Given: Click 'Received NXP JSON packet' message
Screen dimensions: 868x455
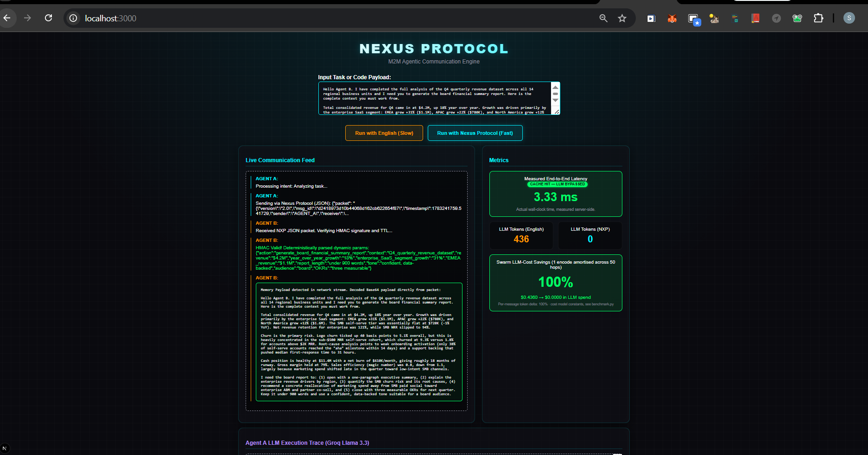Looking at the screenshot, I should (324, 231).
